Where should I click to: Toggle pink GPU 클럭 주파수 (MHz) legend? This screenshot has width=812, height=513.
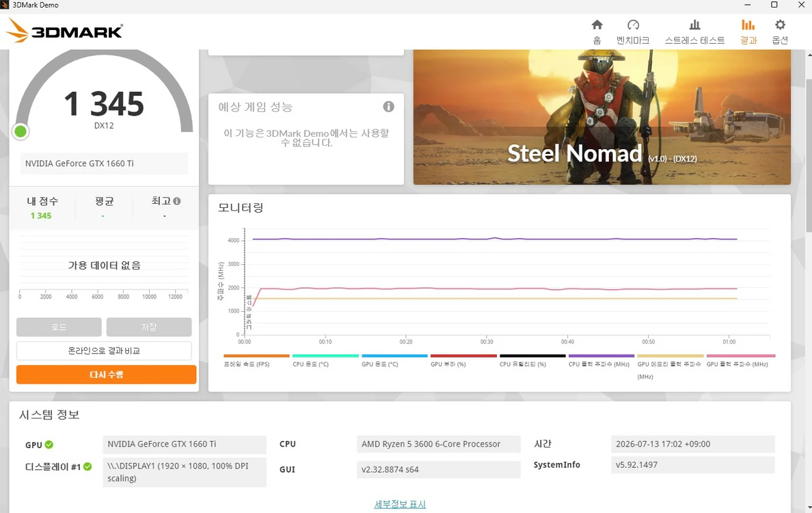click(740, 360)
